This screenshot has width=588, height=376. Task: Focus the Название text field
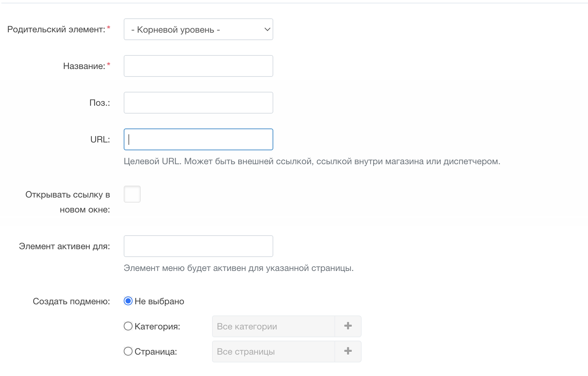[198, 66]
